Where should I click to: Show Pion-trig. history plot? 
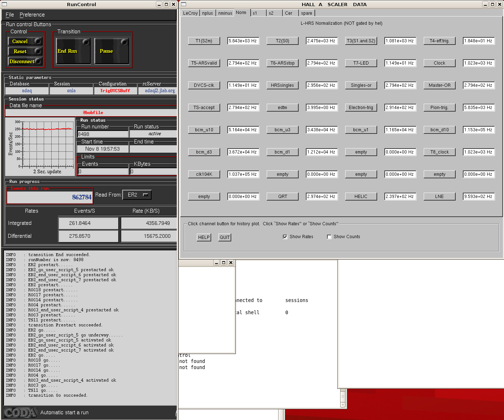click(439, 108)
